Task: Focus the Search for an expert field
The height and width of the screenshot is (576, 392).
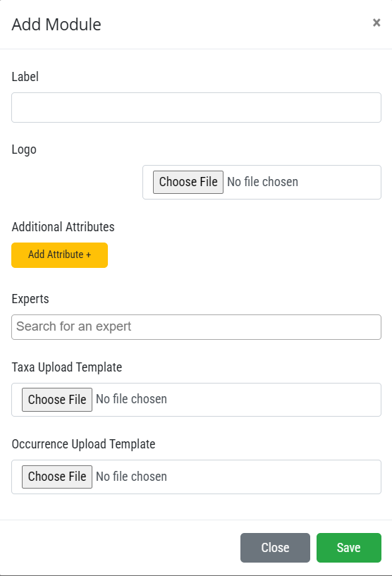Action: coord(196,327)
